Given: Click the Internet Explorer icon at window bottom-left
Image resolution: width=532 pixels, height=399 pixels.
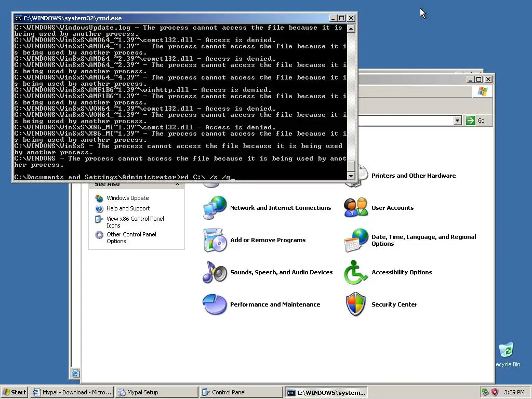Looking at the screenshot, I should 75,374.
